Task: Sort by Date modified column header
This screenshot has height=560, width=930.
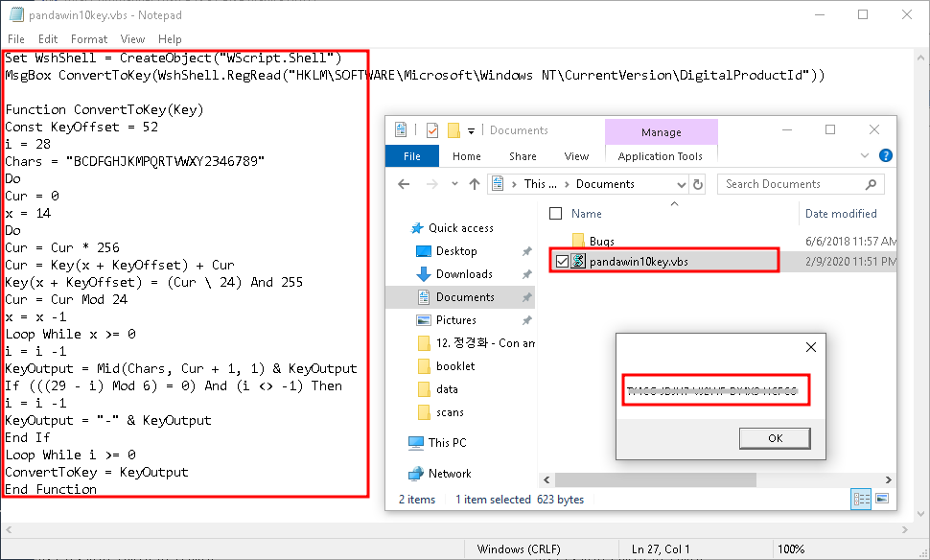Action: point(841,214)
